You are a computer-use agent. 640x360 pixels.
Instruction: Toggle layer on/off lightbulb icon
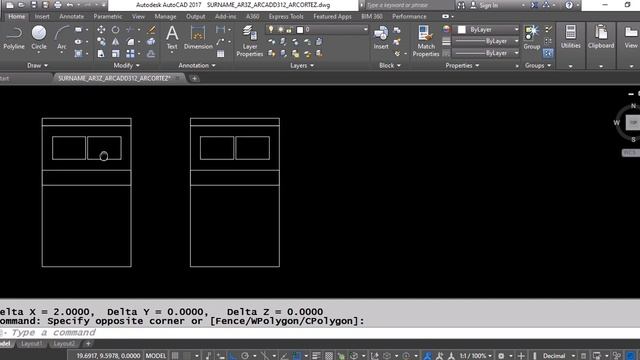point(271,30)
